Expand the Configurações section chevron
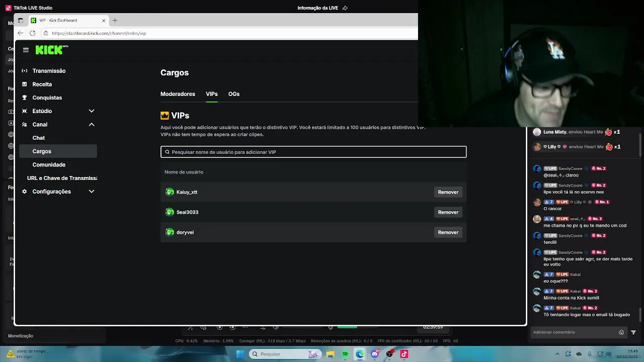Viewport: 644px width, 362px height. 92,192
